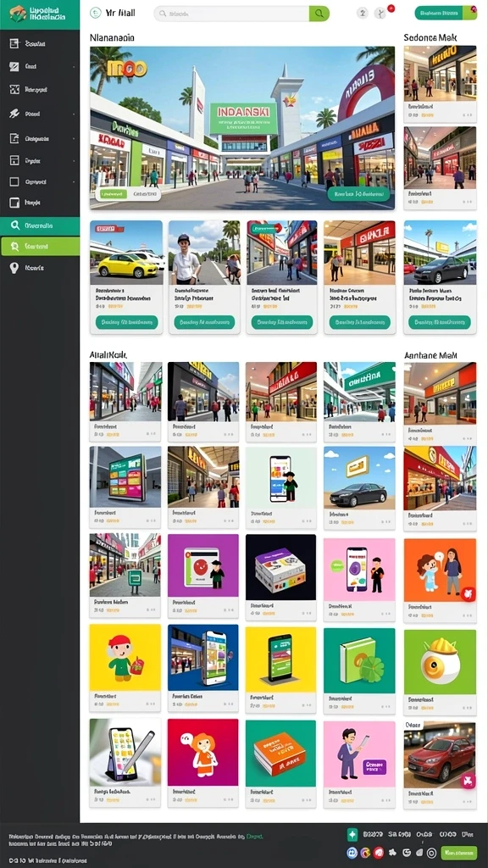
Task: Click the green search magnifier button
Action: click(319, 14)
